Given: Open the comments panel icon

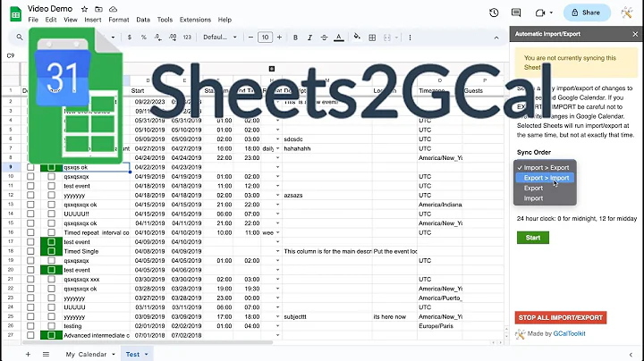Looking at the screenshot, I should (516, 13).
